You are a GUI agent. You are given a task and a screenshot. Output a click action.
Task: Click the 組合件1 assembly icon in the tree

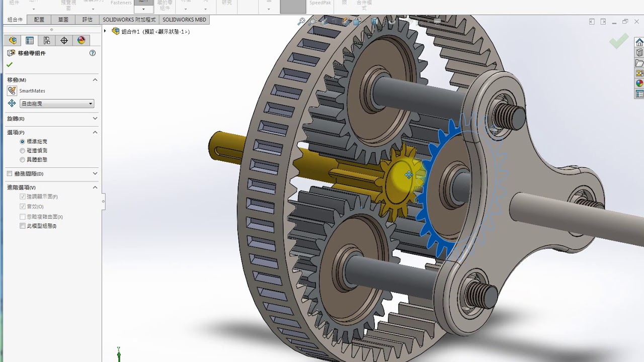click(116, 31)
